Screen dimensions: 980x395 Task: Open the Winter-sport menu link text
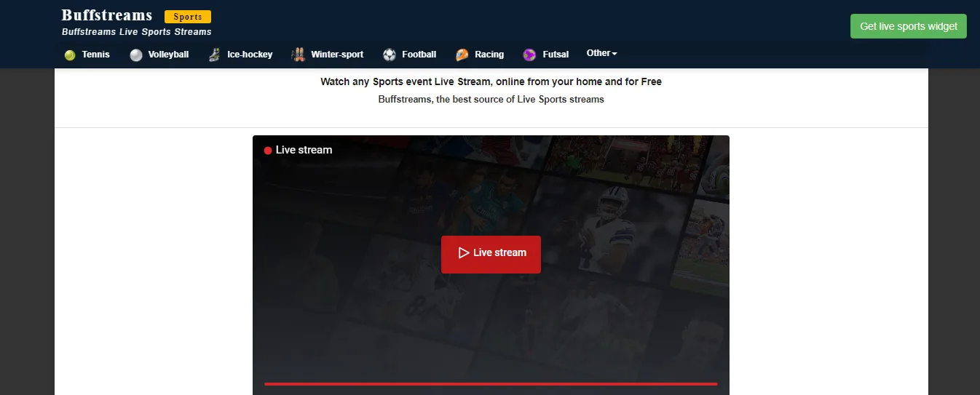(337, 55)
